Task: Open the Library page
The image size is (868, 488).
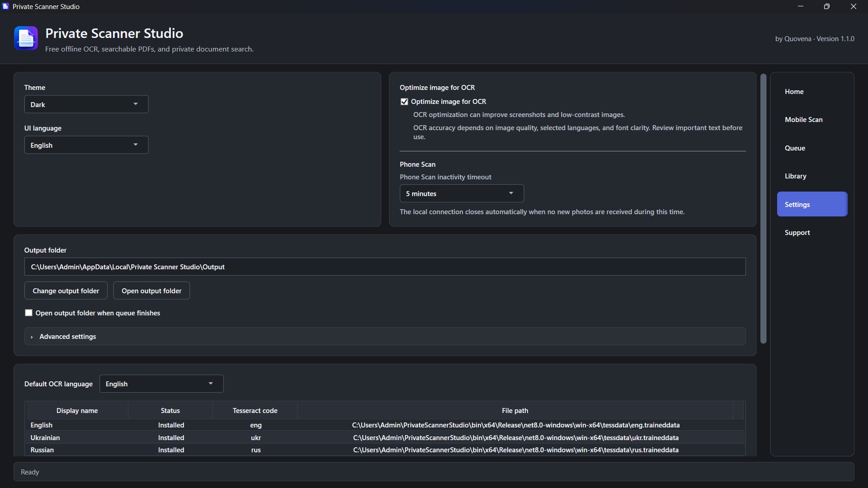Action: pyautogui.click(x=812, y=176)
